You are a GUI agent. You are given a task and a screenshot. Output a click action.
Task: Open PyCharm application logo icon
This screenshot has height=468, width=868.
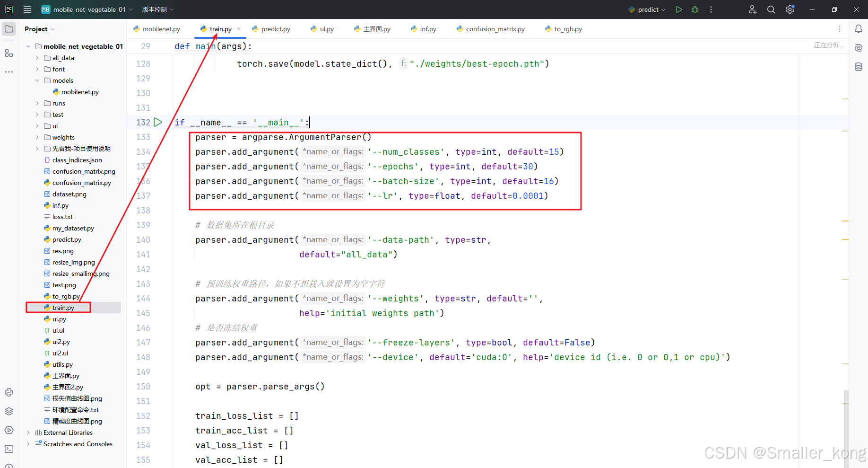click(x=9, y=9)
